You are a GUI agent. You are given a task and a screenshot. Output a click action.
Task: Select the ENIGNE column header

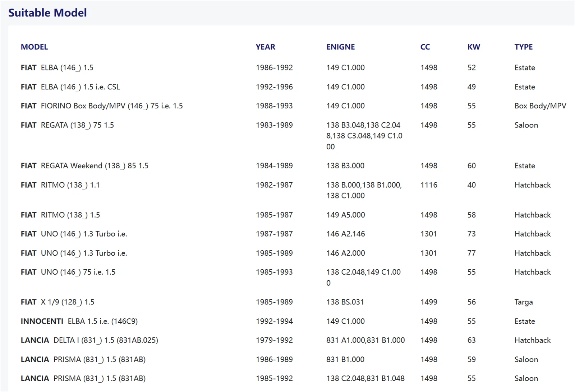tap(341, 47)
